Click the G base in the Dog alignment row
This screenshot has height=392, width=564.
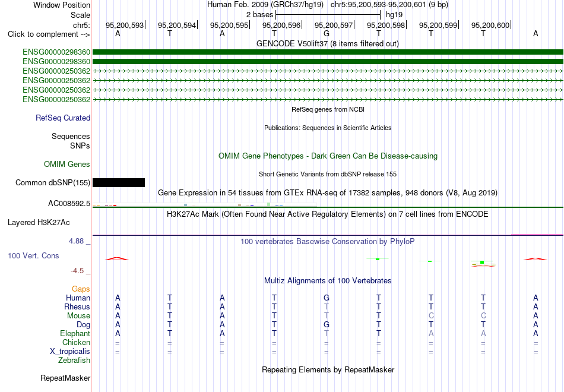[x=327, y=325]
